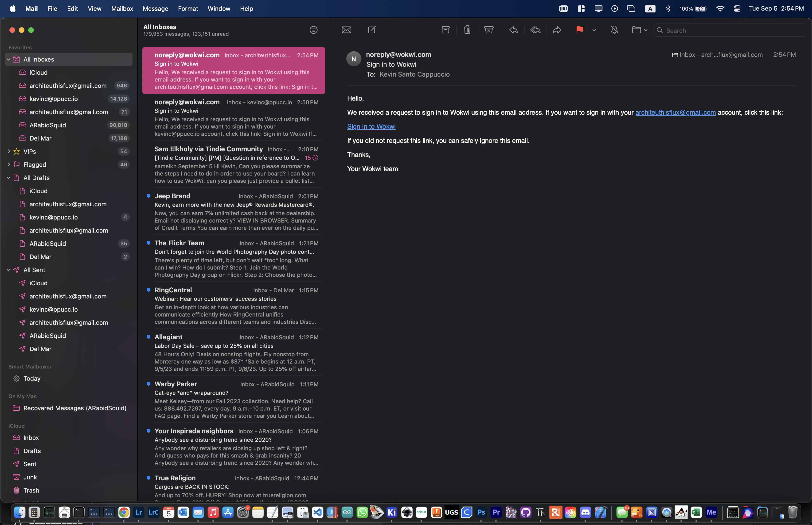The height and width of the screenshot is (525, 812).
Task: Click the Wi-Fi menu bar icon
Action: pos(720,8)
